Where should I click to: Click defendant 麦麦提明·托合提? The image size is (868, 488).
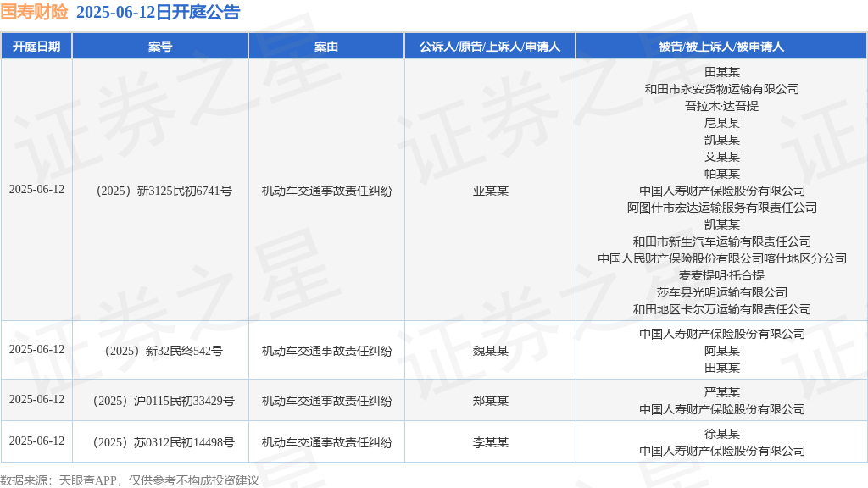[722, 275]
